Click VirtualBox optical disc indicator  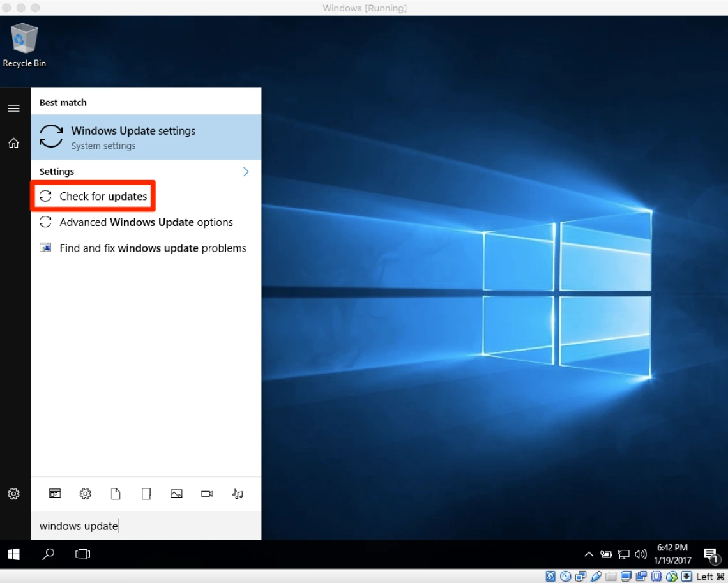[x=566, y=577]
